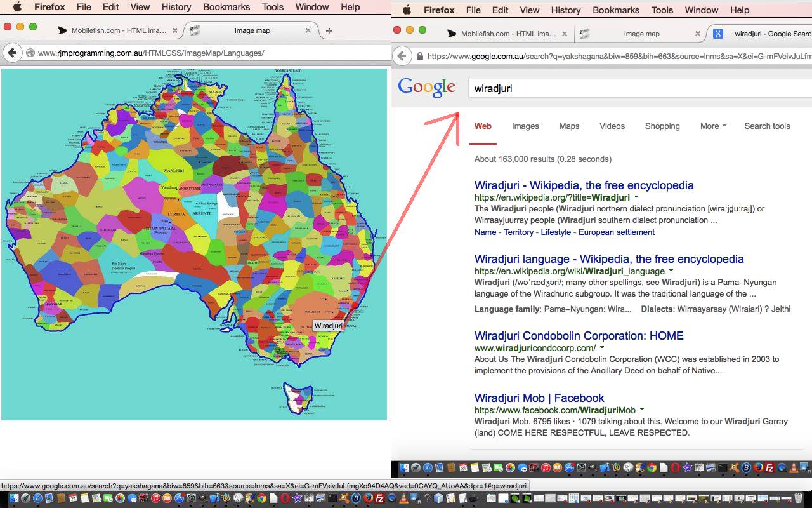Select wiradjuri - Google Search tab
Image resolution: width=812 pixels, height=508 pixels.
(x=761, y=34)
